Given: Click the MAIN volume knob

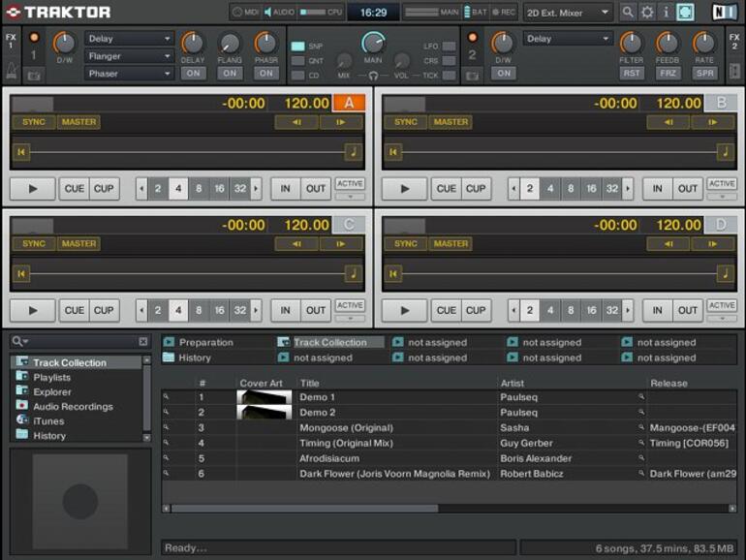Looking at the screenshot, I should point(373,43).
